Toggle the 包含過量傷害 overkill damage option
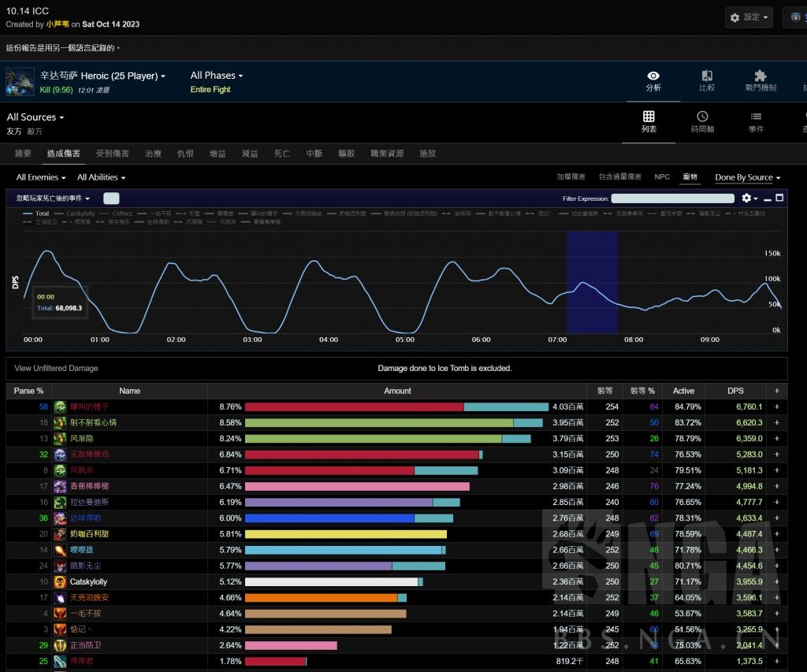Screen dimensions: 807x672 point(619,177)
